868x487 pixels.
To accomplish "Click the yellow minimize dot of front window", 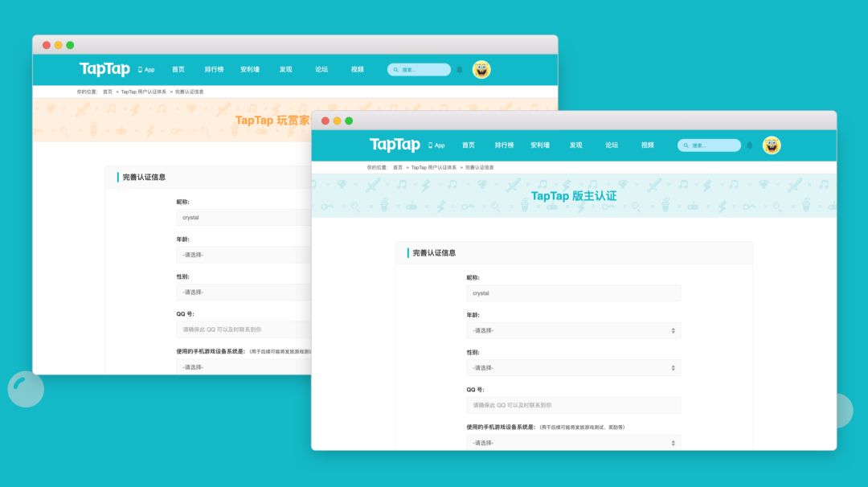I will 337,121.
